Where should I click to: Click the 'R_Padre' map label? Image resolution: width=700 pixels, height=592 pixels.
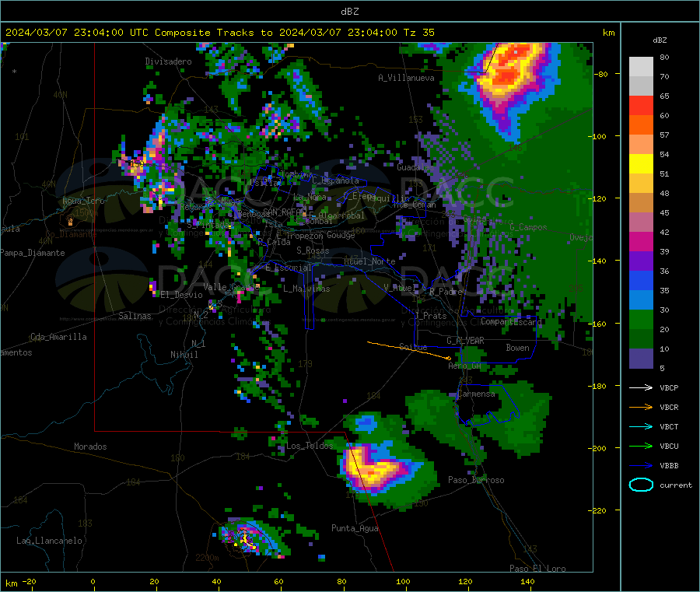click(x=446, y=292)
